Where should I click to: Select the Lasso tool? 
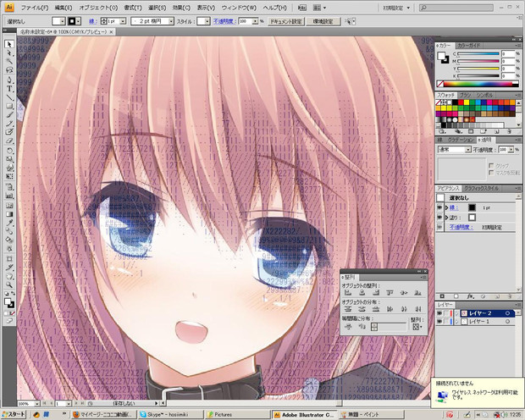(9, 70)
